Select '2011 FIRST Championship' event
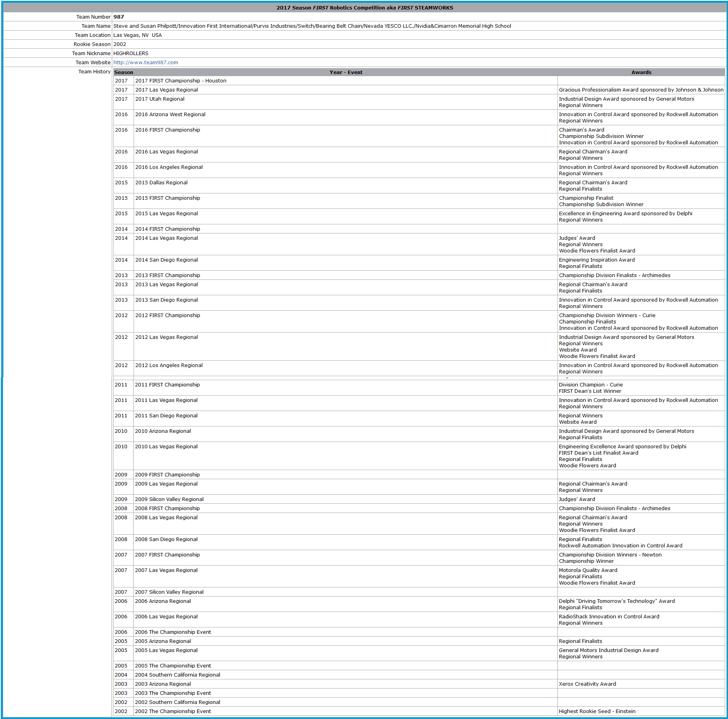Viewport: 728px width, 719px height. pos(167,385)
